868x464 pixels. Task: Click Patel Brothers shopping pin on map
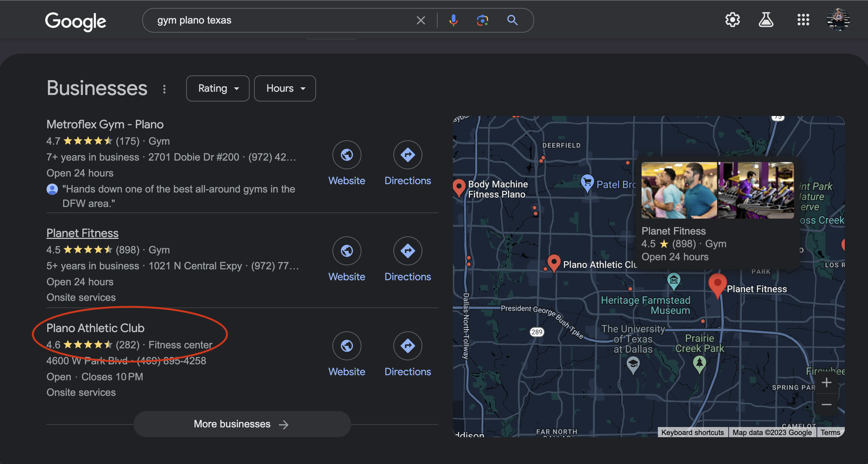(587, 183)
